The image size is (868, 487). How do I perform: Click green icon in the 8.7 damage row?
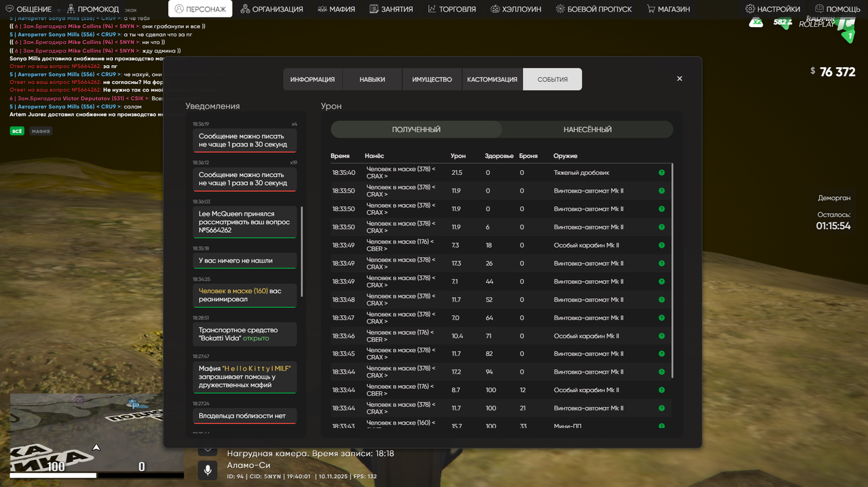click(x=662, y=390)
